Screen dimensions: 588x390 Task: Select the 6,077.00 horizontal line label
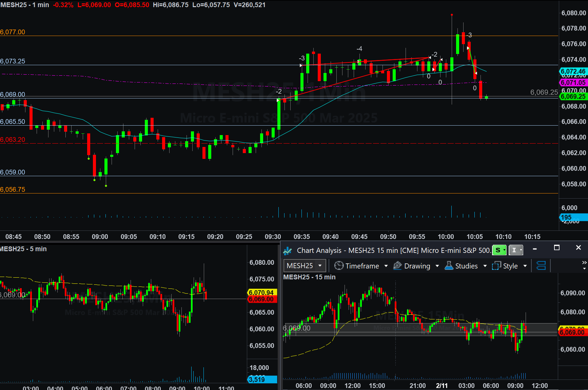coord(13,32)
